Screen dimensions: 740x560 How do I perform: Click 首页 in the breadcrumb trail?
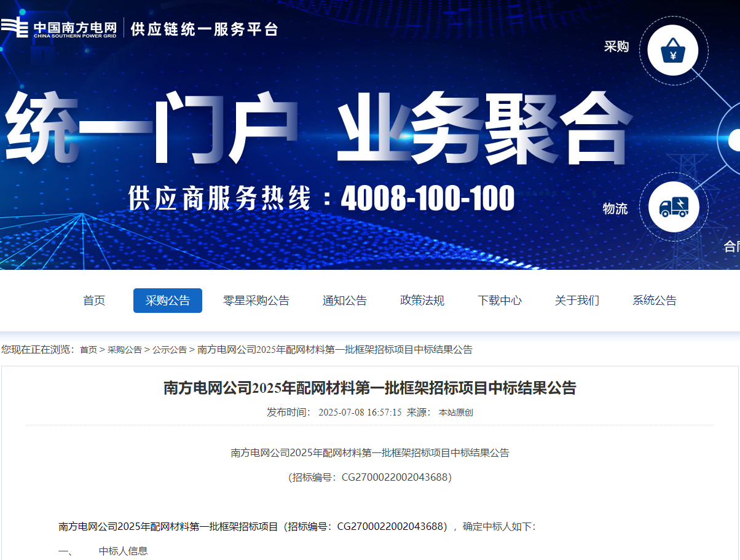pos(89,350)
